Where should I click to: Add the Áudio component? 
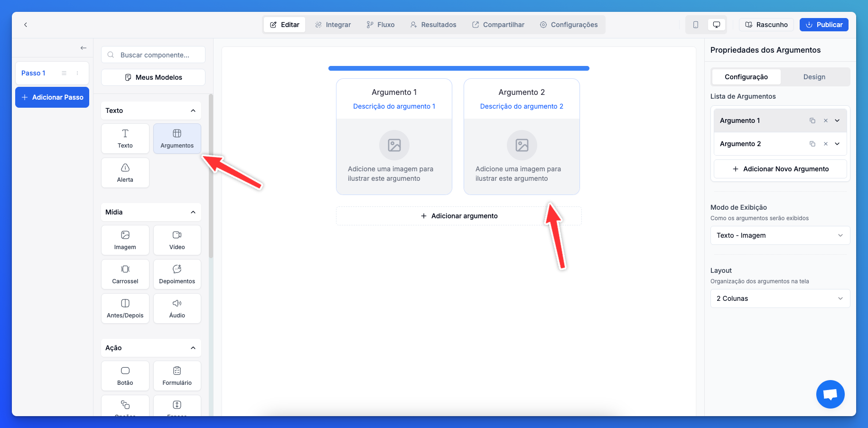tap(177, 308)
